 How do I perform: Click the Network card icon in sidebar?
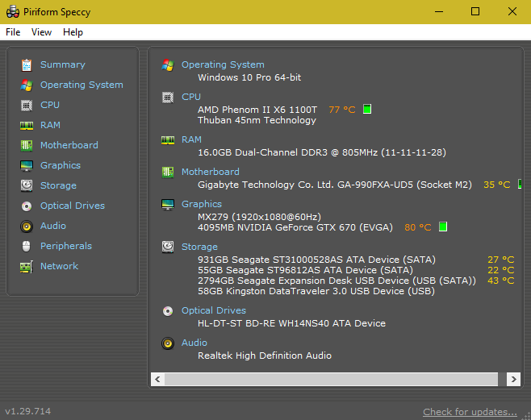pos(27,266)
